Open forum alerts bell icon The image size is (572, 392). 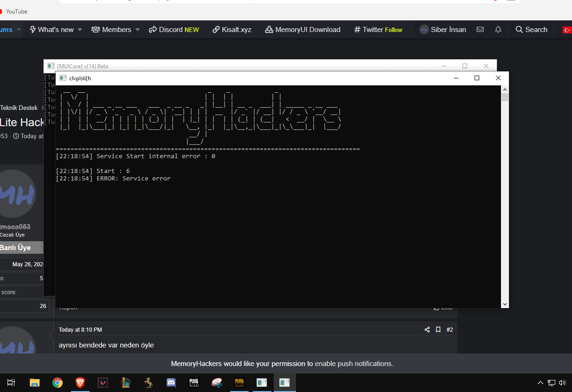(498, 29)
